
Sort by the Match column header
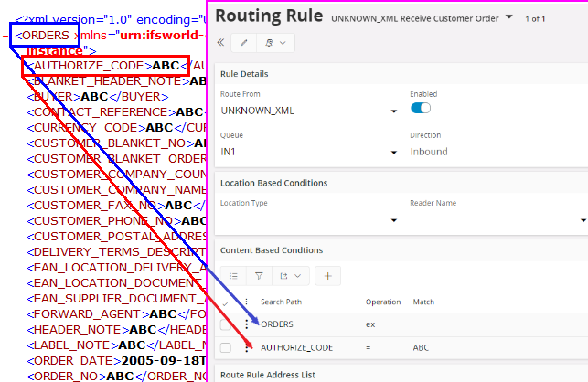pyautogui.click(x=423, y=302)
